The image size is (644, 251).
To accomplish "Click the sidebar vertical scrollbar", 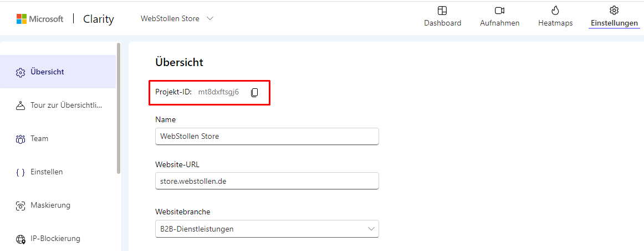I will 119,108.
